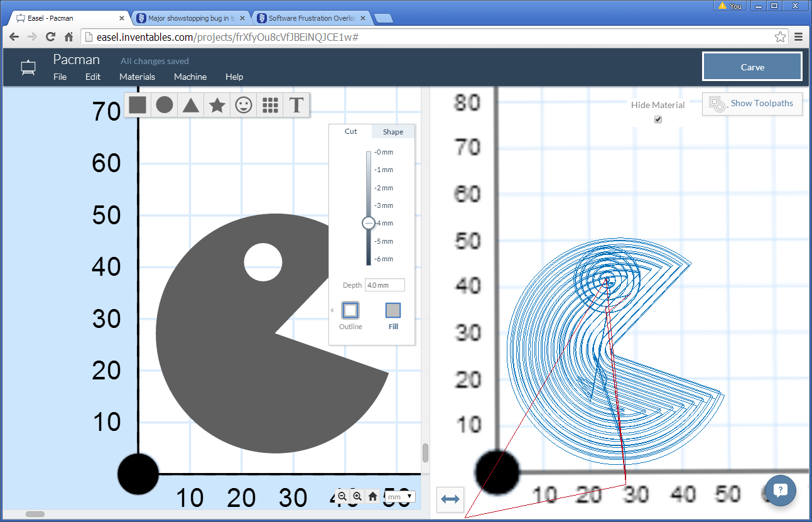The image size is (812, 522).
Task: Open the Edit menu
Action: (x=93, y=77)
